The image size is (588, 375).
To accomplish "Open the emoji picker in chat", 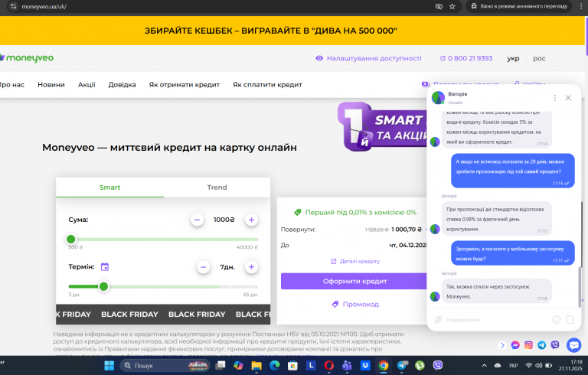I will click(x=557, y=319).
